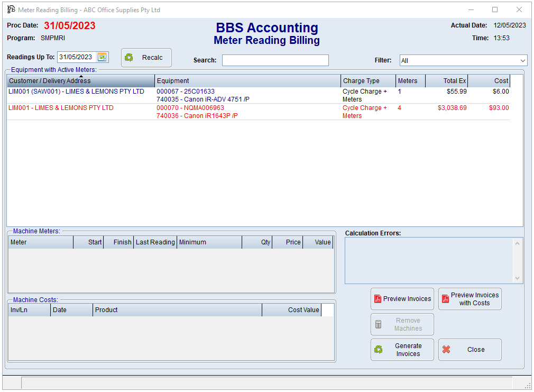Viewport: 534px width, 392px height.
Task: Sort by Customer / Delivery Address column header
Action: point(80,81)
